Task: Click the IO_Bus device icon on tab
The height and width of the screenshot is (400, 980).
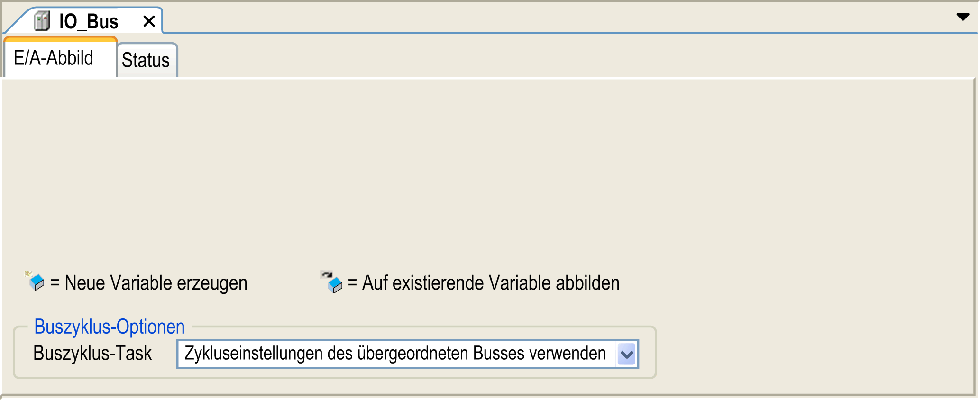Action: 42,21
